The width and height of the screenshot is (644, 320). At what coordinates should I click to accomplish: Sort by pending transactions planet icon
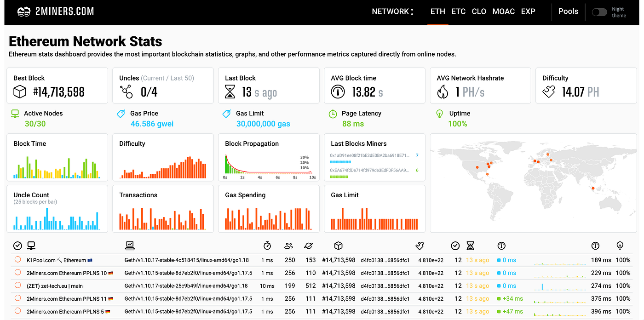pyautogui.click(x=308, y=246)
